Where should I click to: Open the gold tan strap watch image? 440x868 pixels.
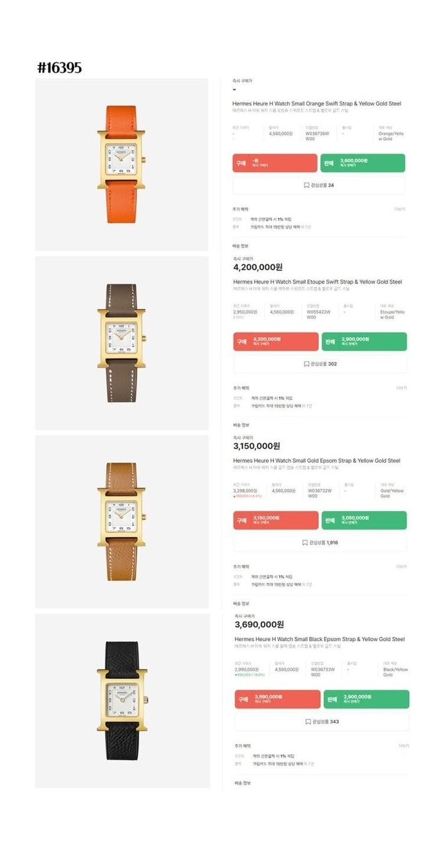(x=122, y=522)
